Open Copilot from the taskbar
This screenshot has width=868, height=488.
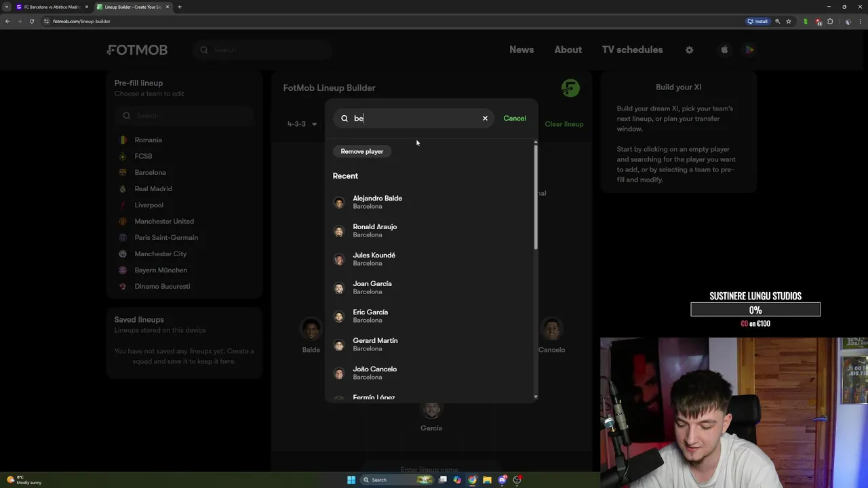click(458, 480)
